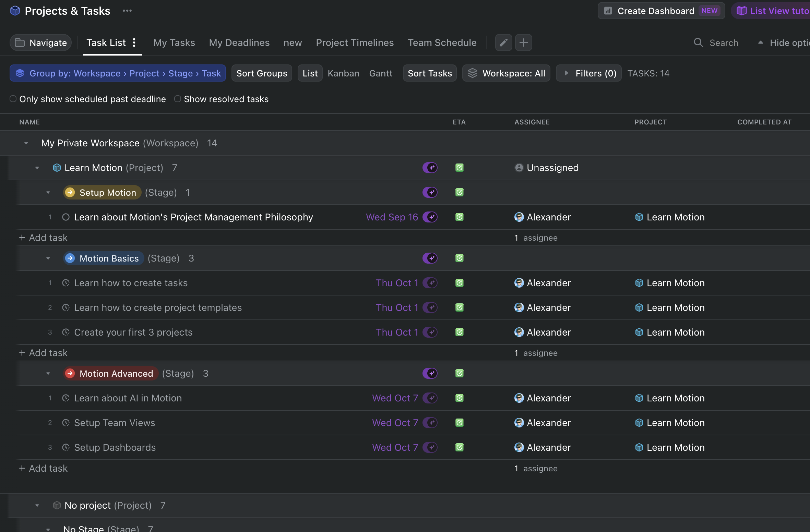The width and height of the screenshot is (810, 532).
Task: Expand Filters (0) panel
Action: pyautogui.click(x=588, y=73)
